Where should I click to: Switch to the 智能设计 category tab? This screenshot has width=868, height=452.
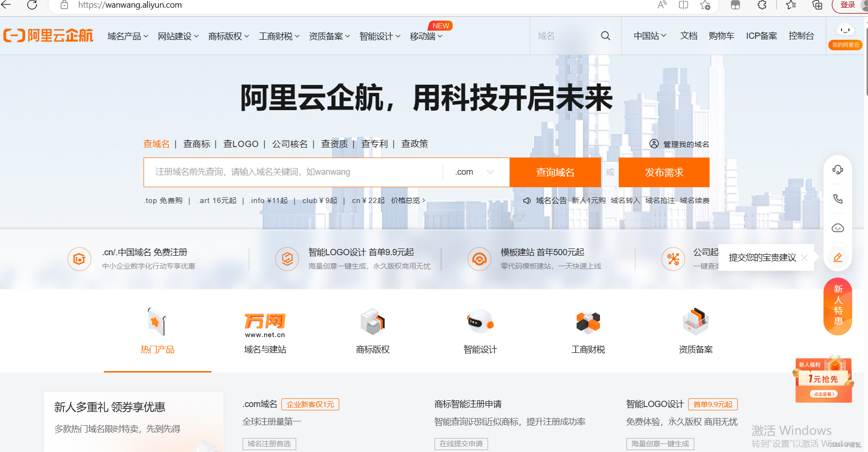point(480,331)
